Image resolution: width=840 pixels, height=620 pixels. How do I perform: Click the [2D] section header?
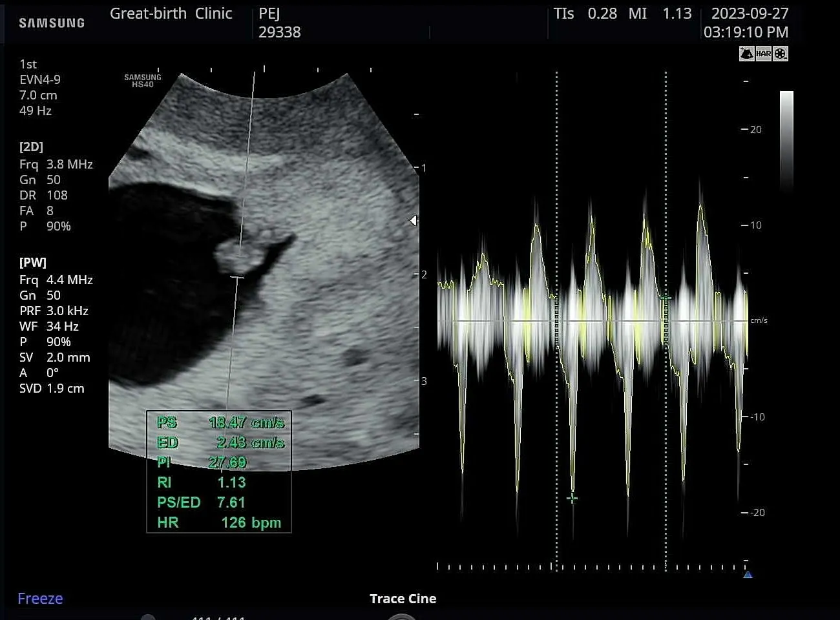pyautogui.click(x=31, y=147)
